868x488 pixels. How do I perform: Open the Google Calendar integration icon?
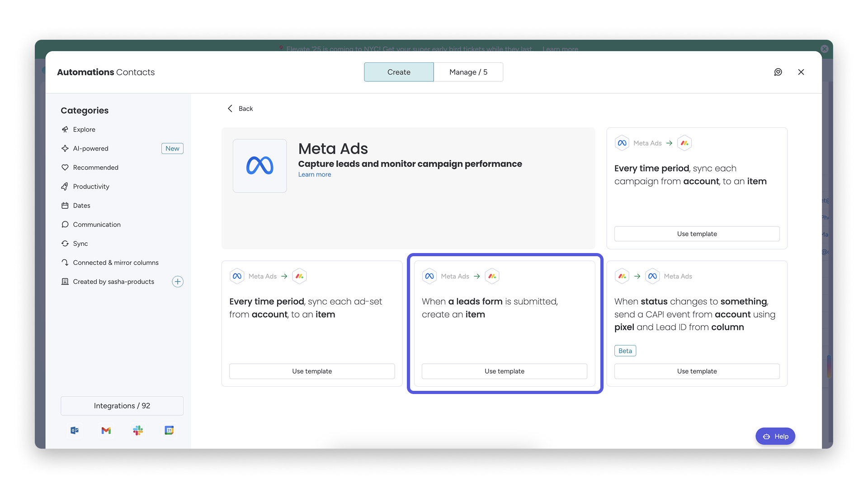tap(169, 430)
